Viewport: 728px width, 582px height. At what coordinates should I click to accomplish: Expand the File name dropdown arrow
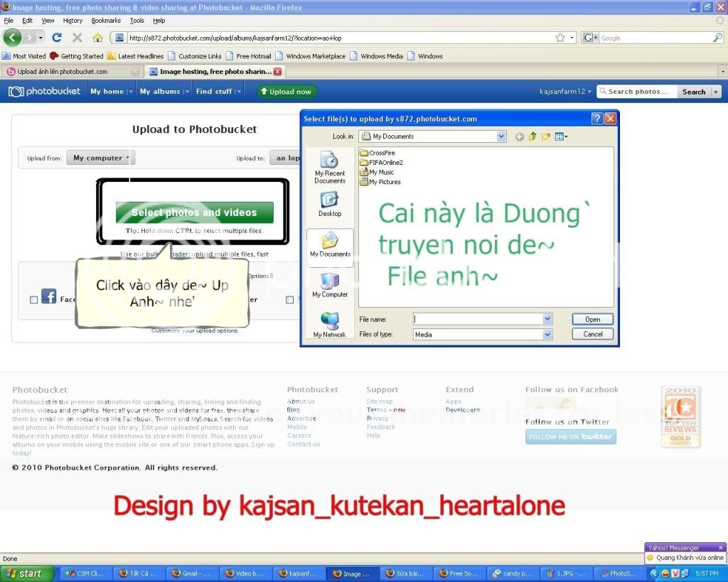pyautogui.click(x=548, y=319)
